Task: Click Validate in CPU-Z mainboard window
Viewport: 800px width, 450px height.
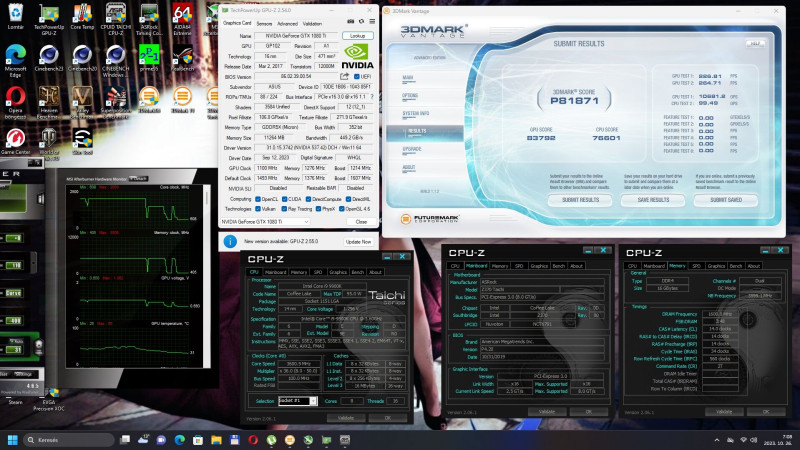Action: pyautogui.click(x=546, y=412)
